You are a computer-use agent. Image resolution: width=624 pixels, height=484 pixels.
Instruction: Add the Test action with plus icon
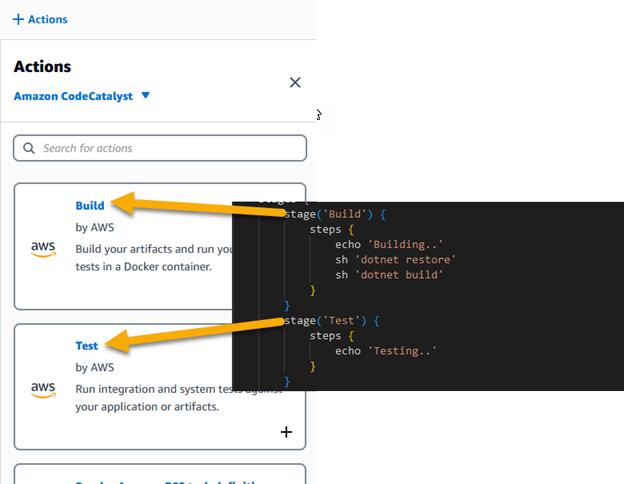click(x=286, y=432)
